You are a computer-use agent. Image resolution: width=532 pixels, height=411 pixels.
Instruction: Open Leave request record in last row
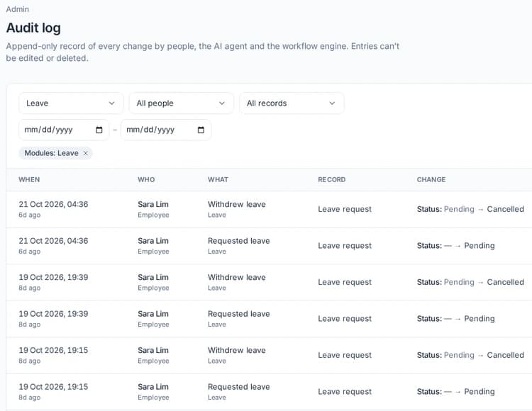pos(345,392)
